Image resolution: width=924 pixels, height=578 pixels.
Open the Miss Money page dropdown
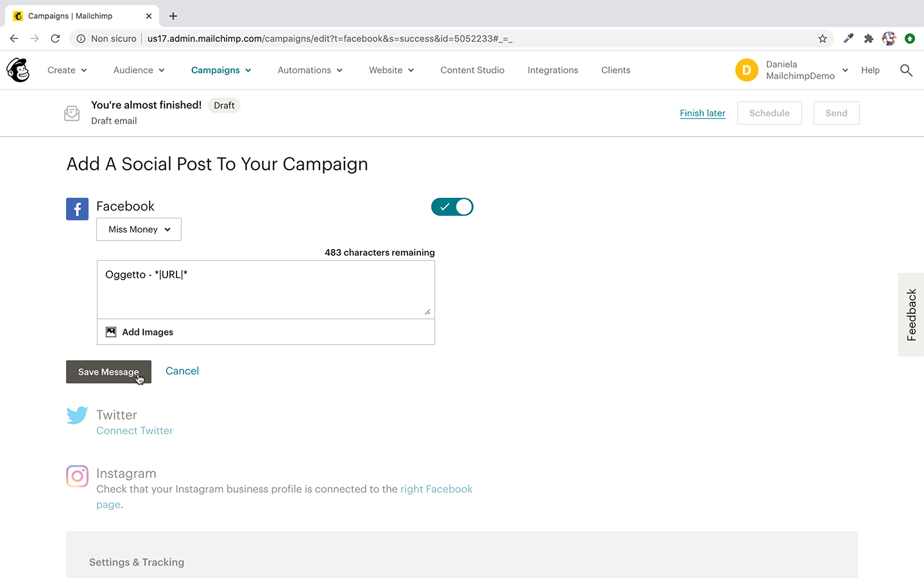click(139, 229)
